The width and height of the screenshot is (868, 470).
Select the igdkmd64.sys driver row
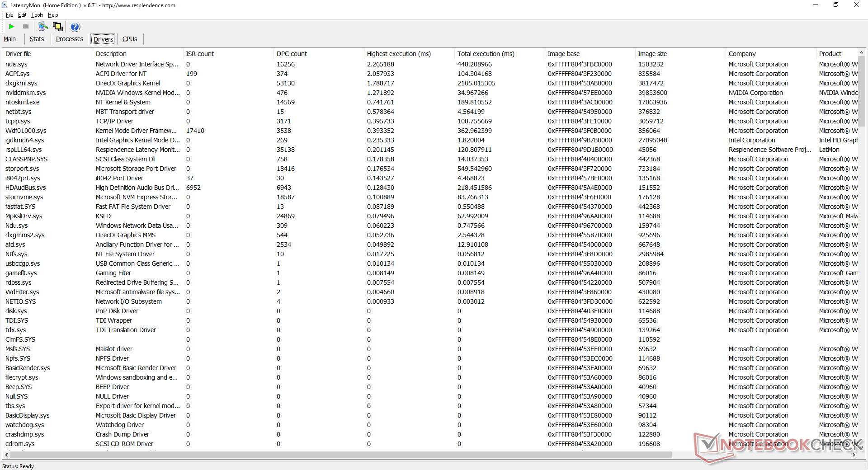430,140
